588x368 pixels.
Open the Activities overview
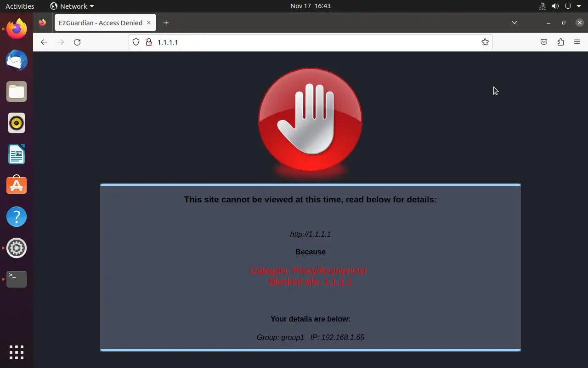tap(20, 6)
